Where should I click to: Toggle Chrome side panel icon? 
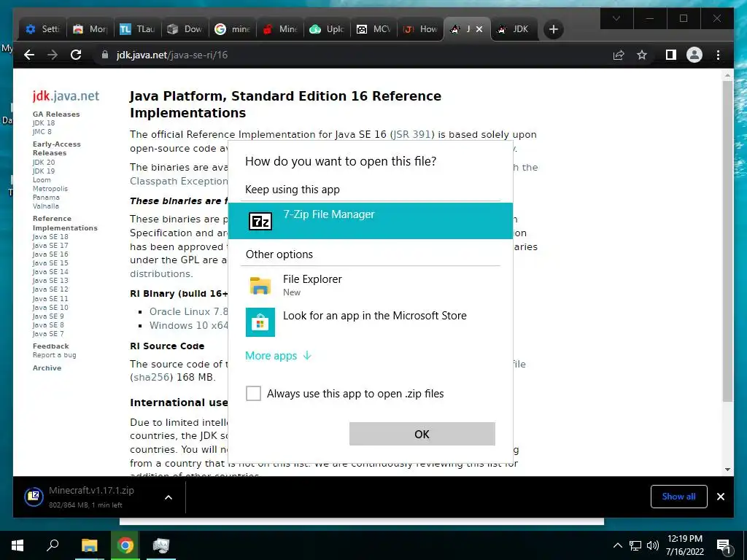pos(671,55)
